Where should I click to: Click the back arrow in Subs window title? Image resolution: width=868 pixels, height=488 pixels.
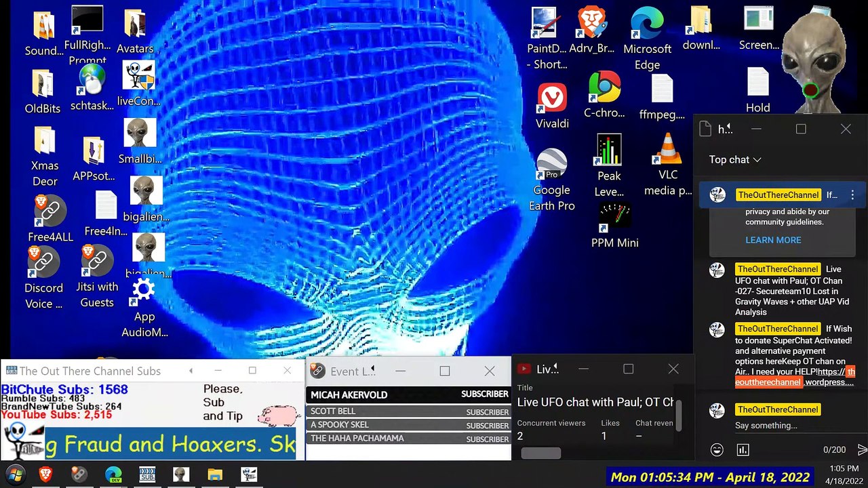pyautogui.click(x=191, y=371)
